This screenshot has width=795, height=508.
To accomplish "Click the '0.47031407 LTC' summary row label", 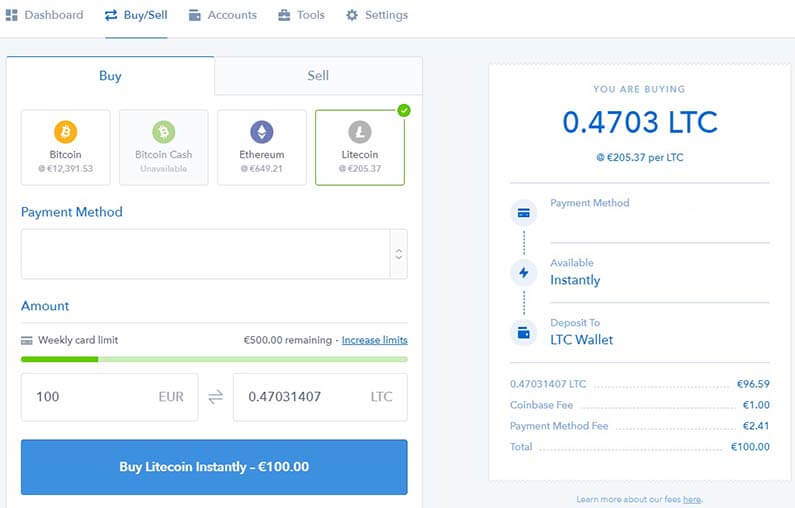I will pos(548,384).
